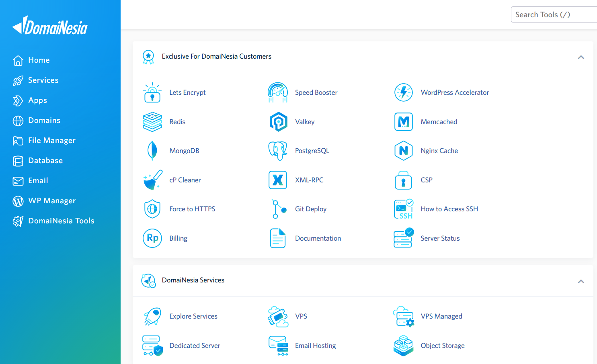Screen dimensions: 597x364
Task: Open the Force to HTTPS shield icon
Action: coord(152,209)
